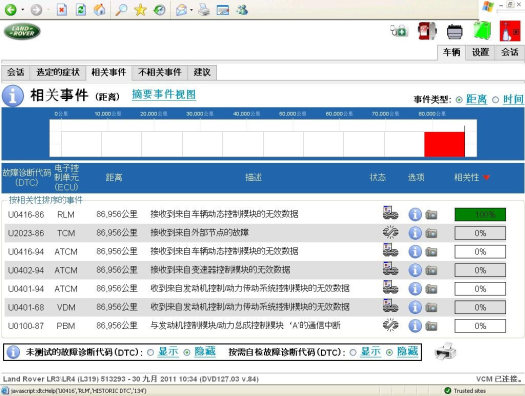Open Mail icon dropdown arrow

pyautogui.click(x=191, y=10)
